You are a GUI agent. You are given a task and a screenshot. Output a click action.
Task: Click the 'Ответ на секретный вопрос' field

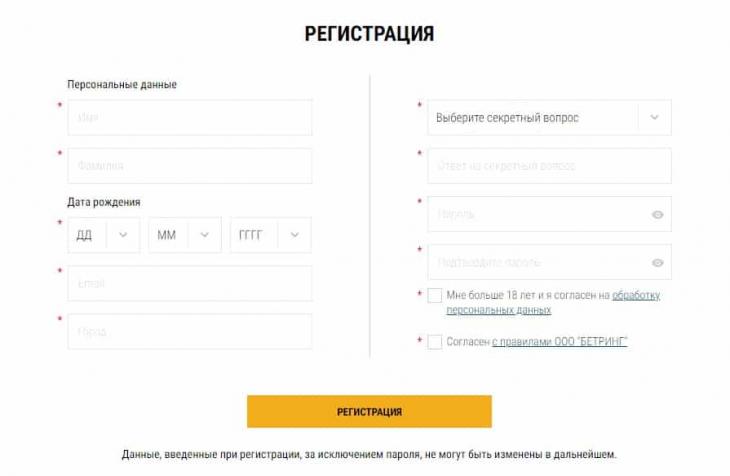click(549, 166)
